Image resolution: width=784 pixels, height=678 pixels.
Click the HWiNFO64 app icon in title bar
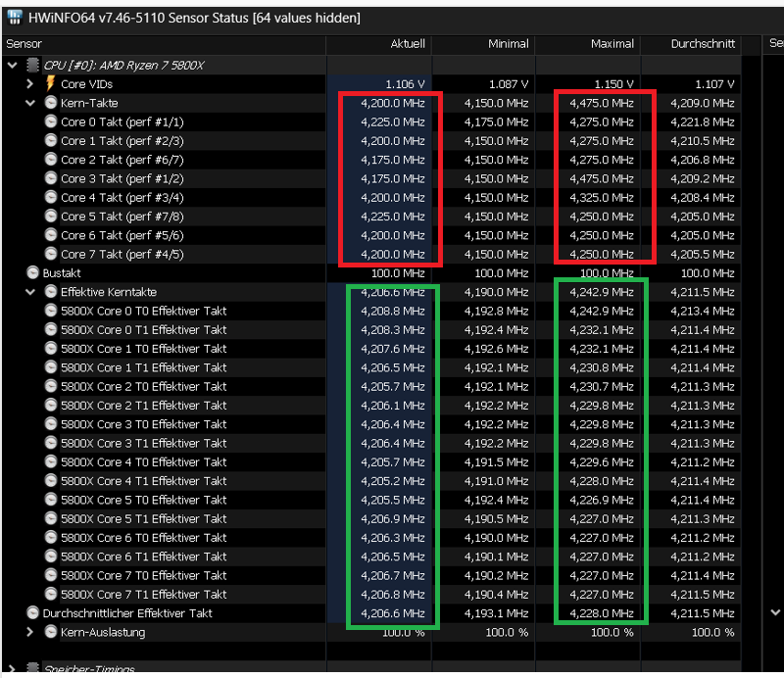15,18
